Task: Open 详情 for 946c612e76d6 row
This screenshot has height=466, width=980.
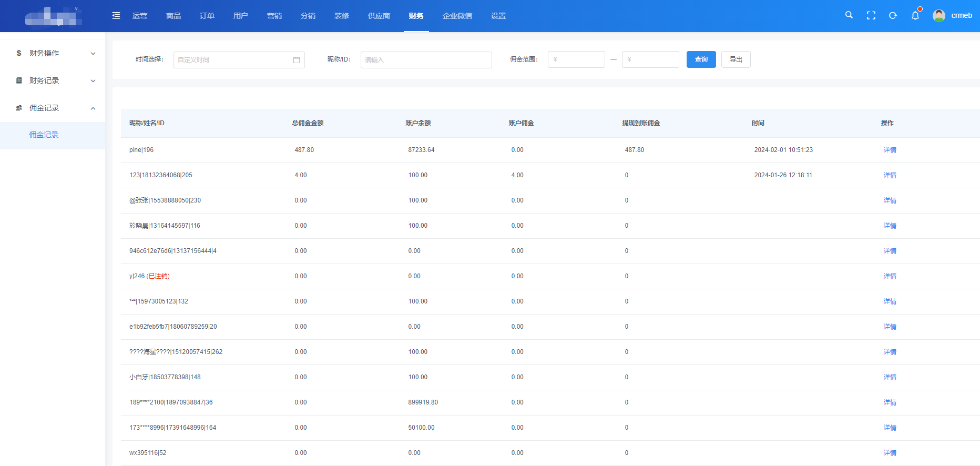Action: [x=890, y=251]
